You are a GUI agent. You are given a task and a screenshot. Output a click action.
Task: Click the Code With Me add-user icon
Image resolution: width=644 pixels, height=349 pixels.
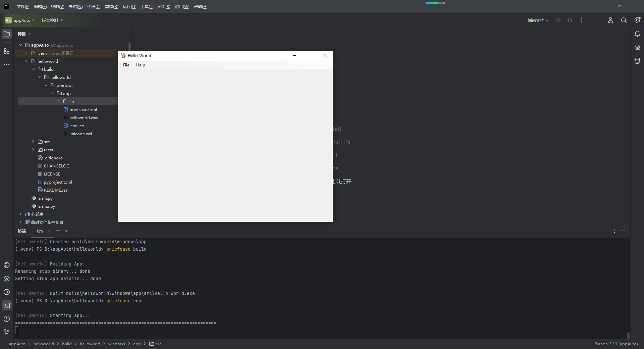coord(611,20)
